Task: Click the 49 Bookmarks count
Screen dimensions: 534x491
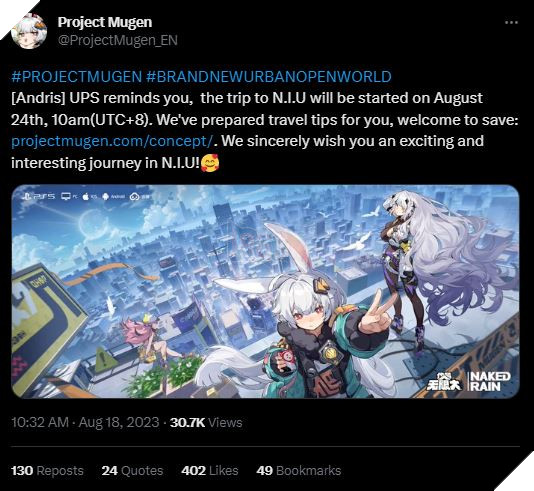Action: click(299, 471)
